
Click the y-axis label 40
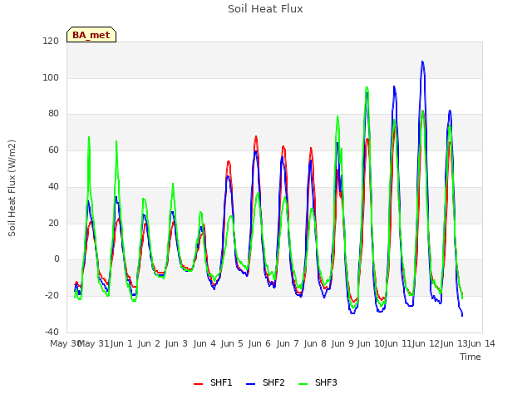(53, 186)
